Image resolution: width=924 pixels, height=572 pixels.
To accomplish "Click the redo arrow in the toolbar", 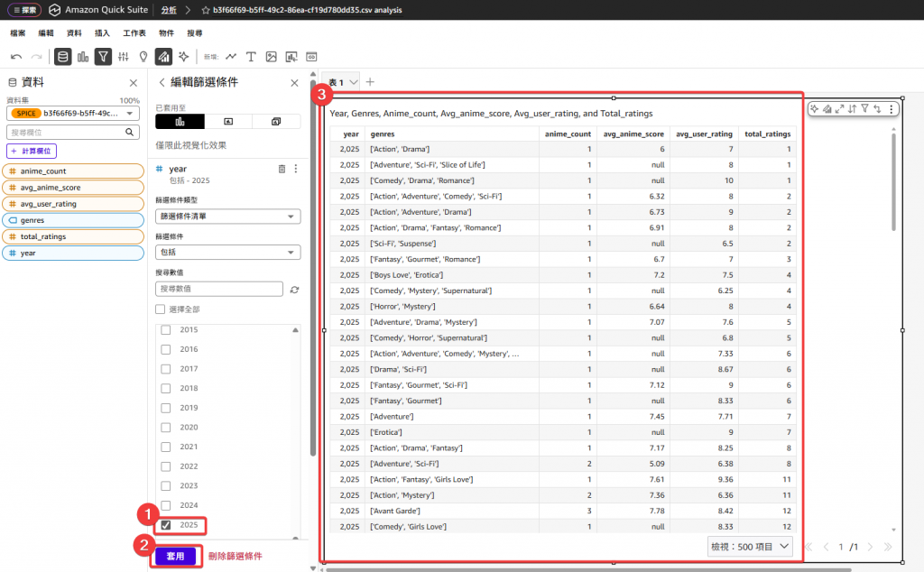I will click(36, 57).
